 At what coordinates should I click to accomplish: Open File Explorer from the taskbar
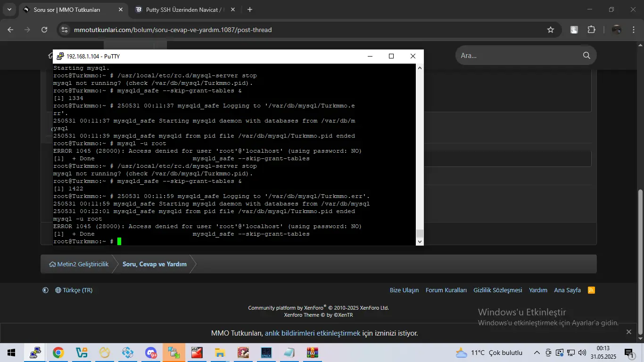pyautogui.click(x=220, y=353)
